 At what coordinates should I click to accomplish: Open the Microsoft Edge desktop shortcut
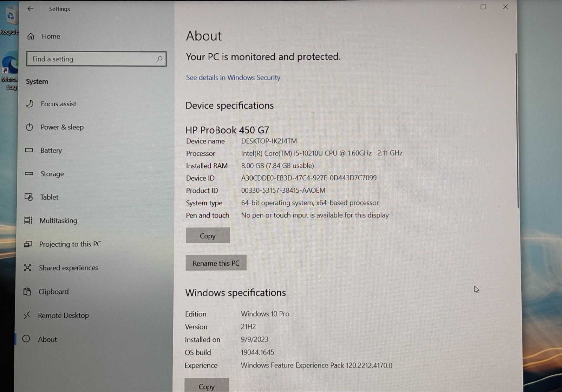pyautogui.click(x=9, y=71)
